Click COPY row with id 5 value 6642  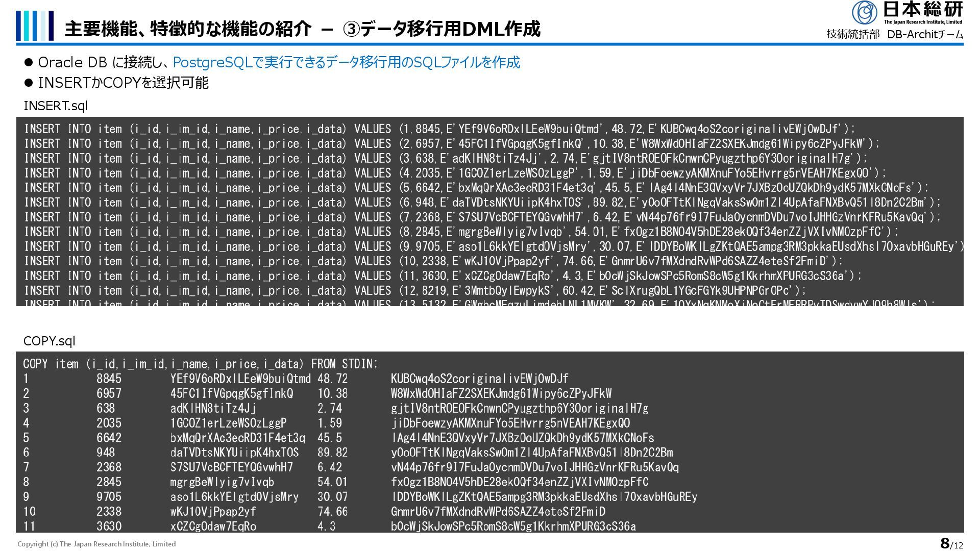tap(109, 438)
